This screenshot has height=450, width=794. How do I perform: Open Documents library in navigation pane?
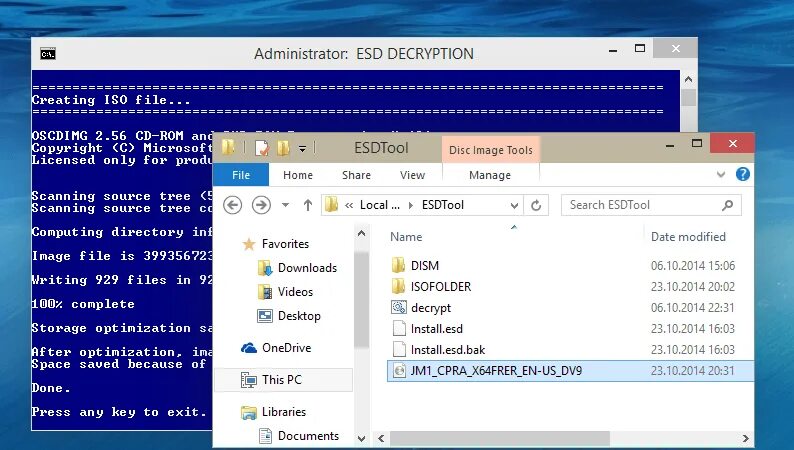(x=308, y=436)
